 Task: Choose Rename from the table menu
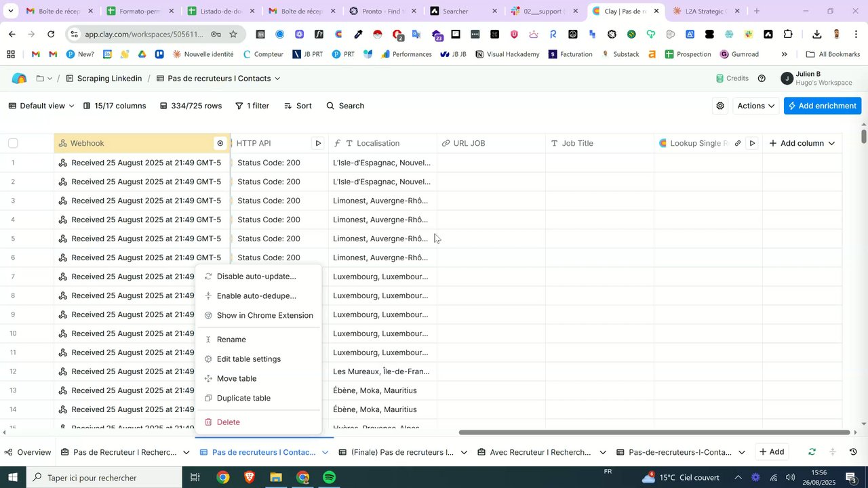(258, 340)
